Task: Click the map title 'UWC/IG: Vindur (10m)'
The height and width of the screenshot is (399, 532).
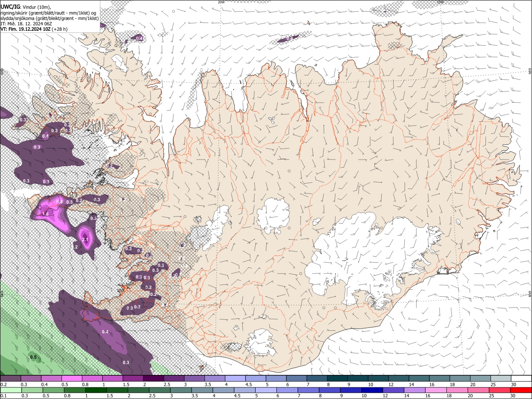Action: click(25, 7)
